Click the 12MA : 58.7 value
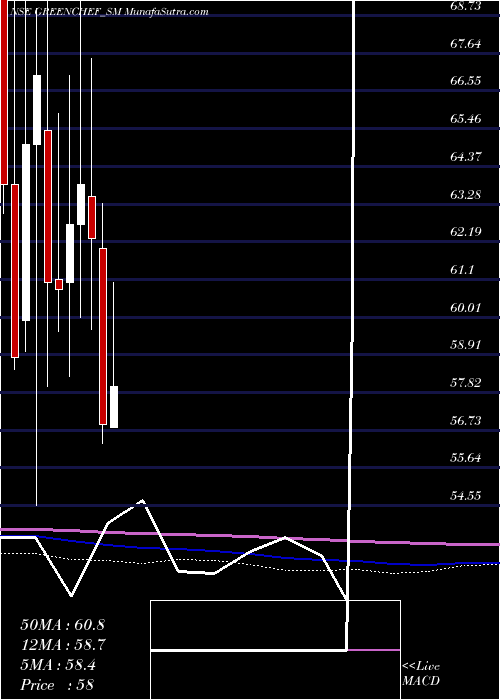This screenshot has height=700, width=500. click(x=62, y=645)
